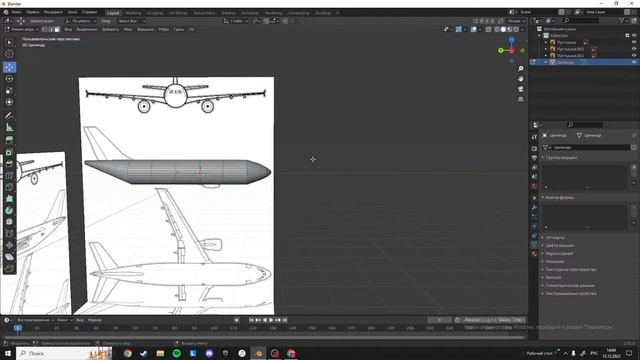Open the Tool properties tab
The width and height of the screenshot is (640, 360).
pos(534,137)
